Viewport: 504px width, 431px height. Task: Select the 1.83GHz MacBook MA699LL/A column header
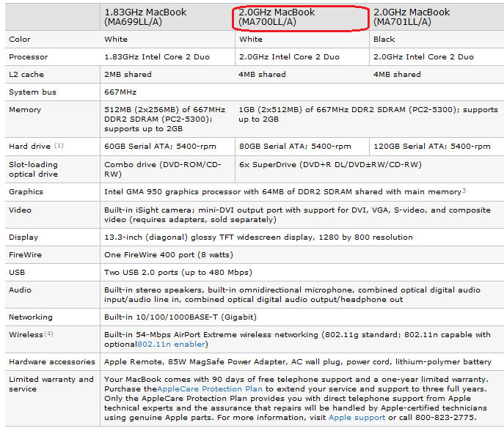[x=145, y=17]
